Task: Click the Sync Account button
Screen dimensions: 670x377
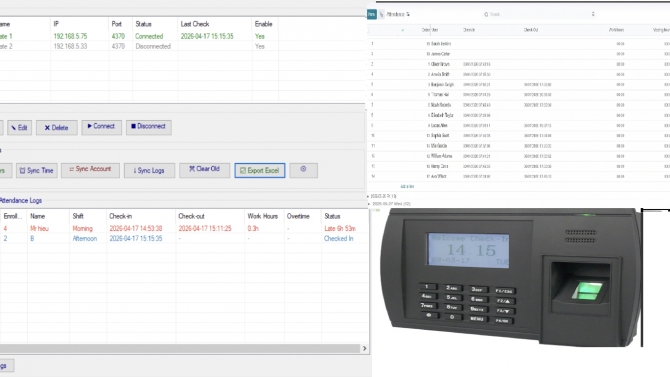Action: point(90,170)
